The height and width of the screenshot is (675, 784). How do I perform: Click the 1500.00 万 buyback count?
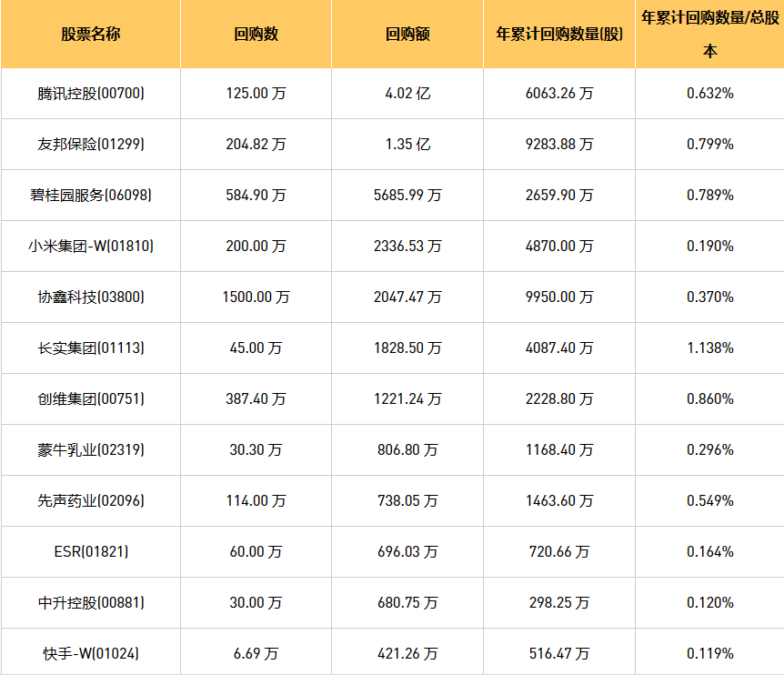[256, 297]
